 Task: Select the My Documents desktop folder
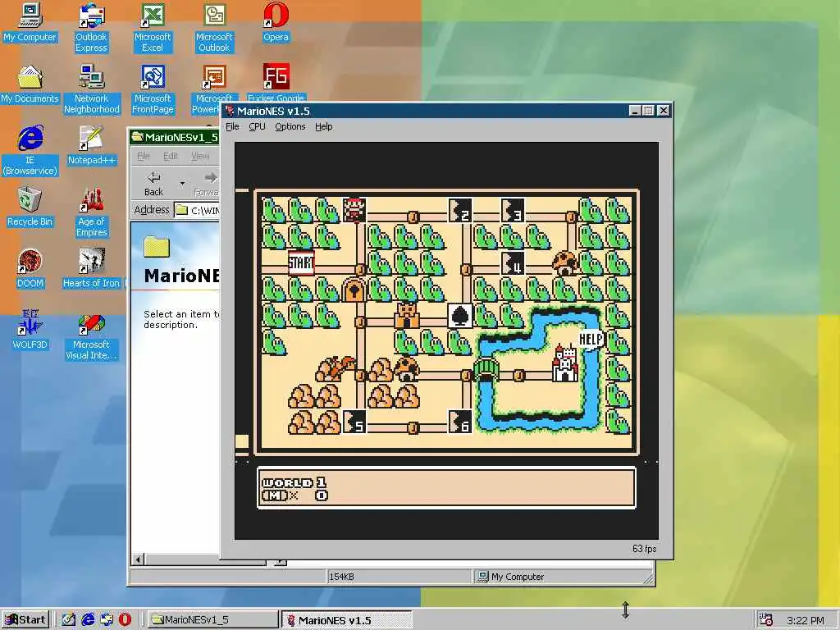pyautogui.click(x=30, y=84)
